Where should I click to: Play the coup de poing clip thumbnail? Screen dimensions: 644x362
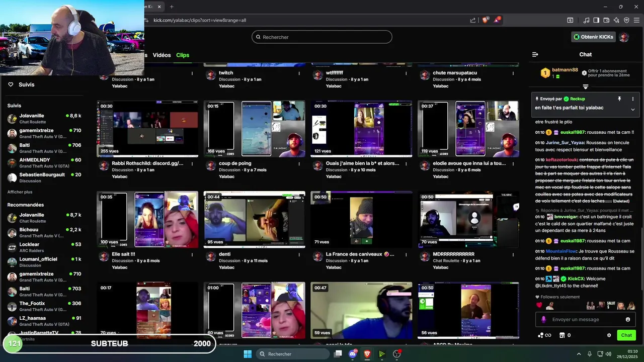coord(255,129)
